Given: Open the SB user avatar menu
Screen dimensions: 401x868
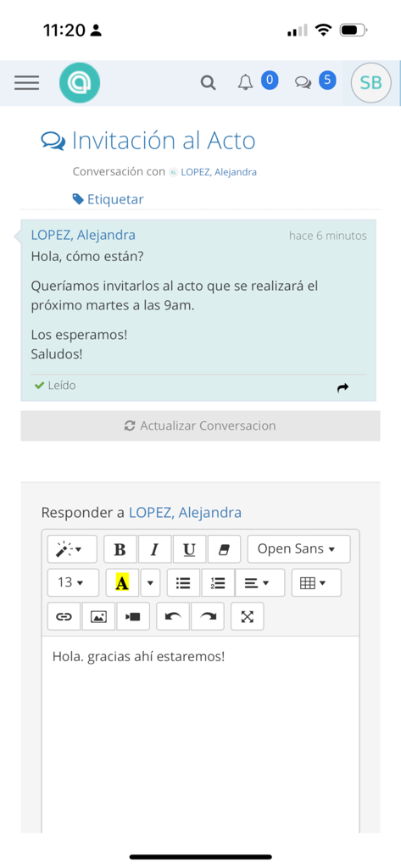Looking at the screenshot, I should (x=370, y=83).
